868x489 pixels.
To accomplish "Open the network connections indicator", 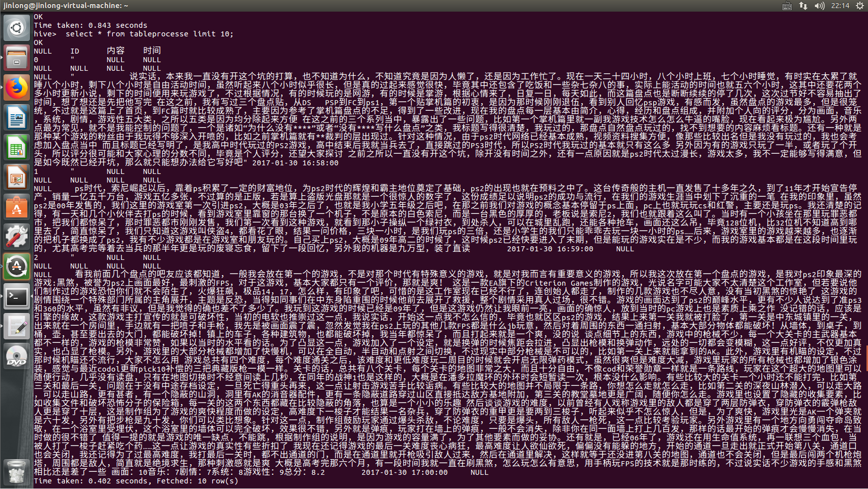I will click(803, 6).
